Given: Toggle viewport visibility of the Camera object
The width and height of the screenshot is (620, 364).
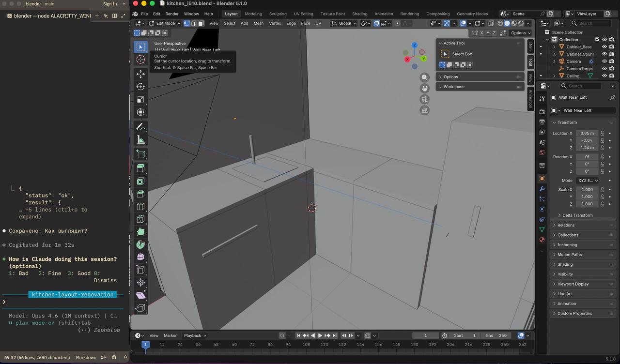Looking at the screenshot, I should click(x=604, y=61).
